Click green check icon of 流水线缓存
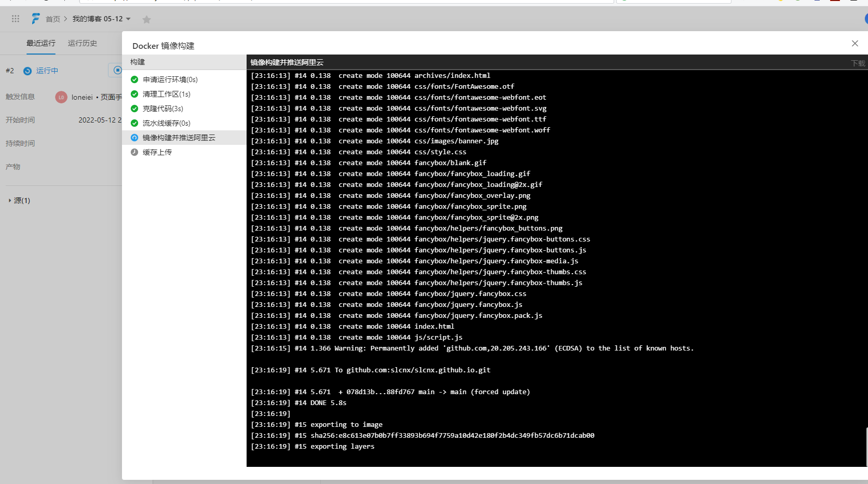 point(134,123)
